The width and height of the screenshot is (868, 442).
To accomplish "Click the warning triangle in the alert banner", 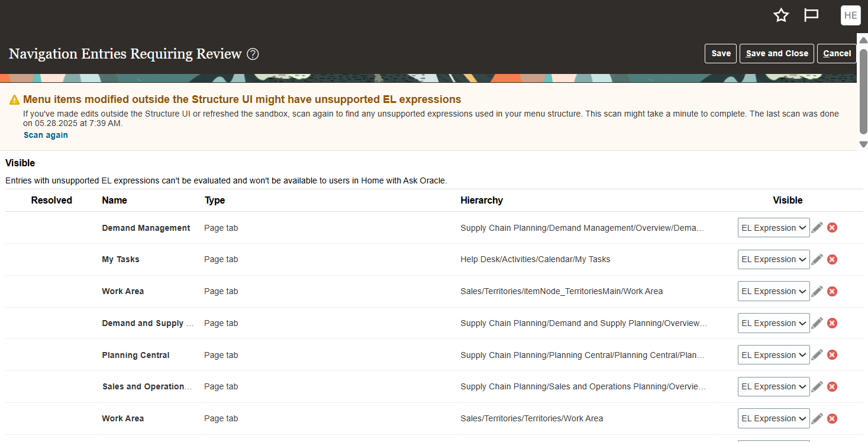I will pyautogui.click(x=14, y=99).
